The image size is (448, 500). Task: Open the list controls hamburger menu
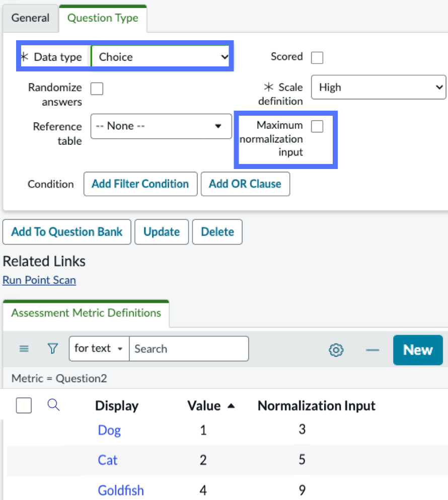[x=24, y=349]
